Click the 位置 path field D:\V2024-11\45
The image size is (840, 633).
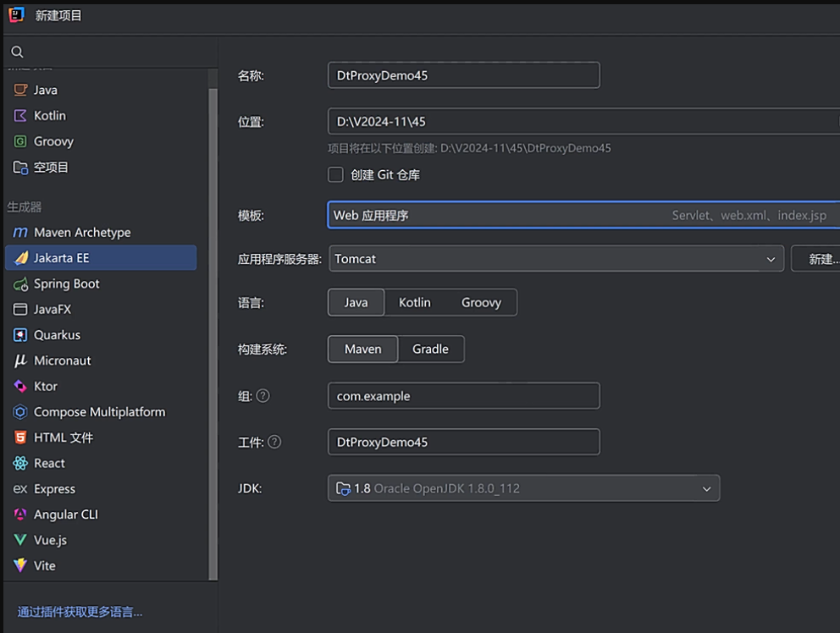(584, 122)
